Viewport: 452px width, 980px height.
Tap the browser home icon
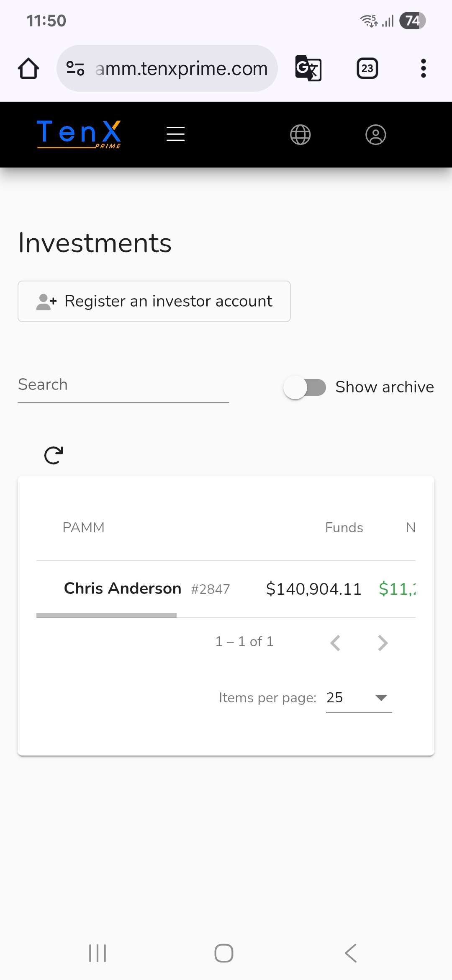coord(28,68)
